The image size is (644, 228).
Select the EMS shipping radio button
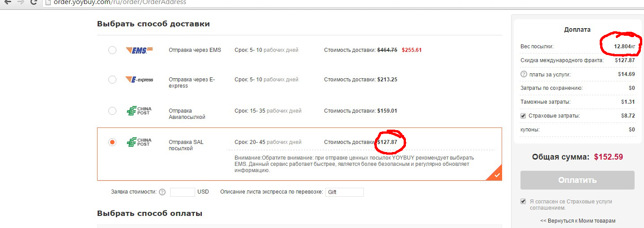pyautogui.click(x=112, y=50)
